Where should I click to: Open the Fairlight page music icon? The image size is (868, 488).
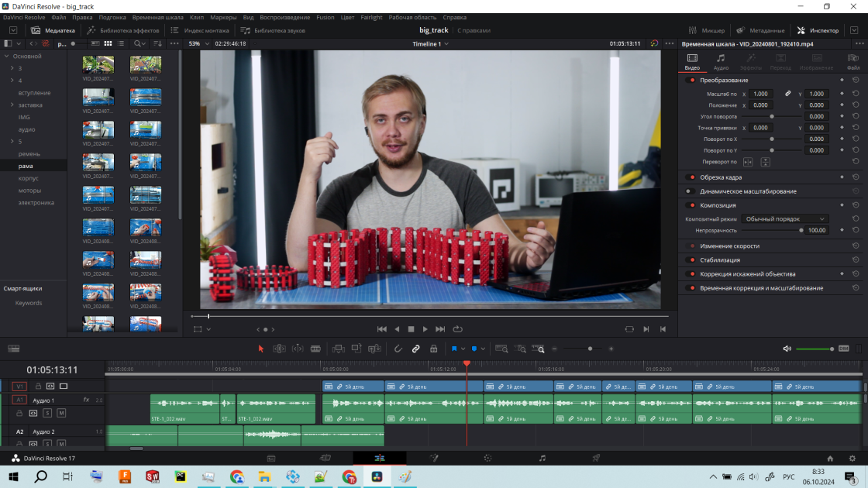point(542,458)
